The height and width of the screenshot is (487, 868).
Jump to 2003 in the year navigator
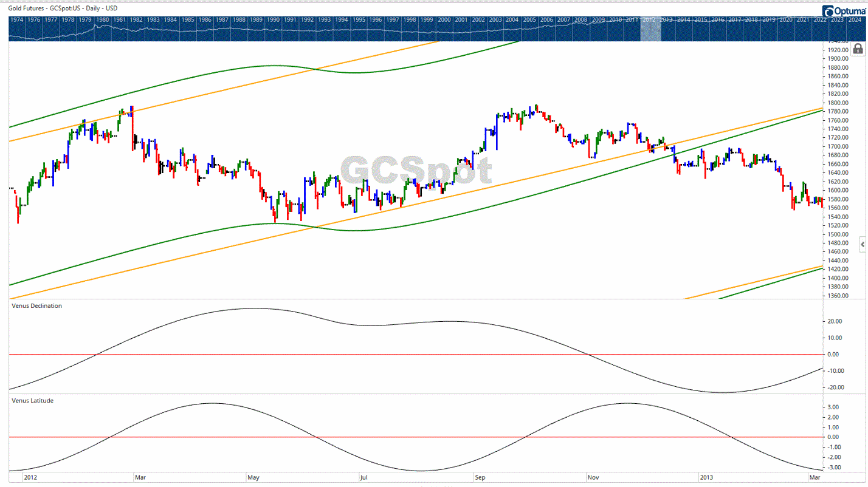[x=495, y=20]
